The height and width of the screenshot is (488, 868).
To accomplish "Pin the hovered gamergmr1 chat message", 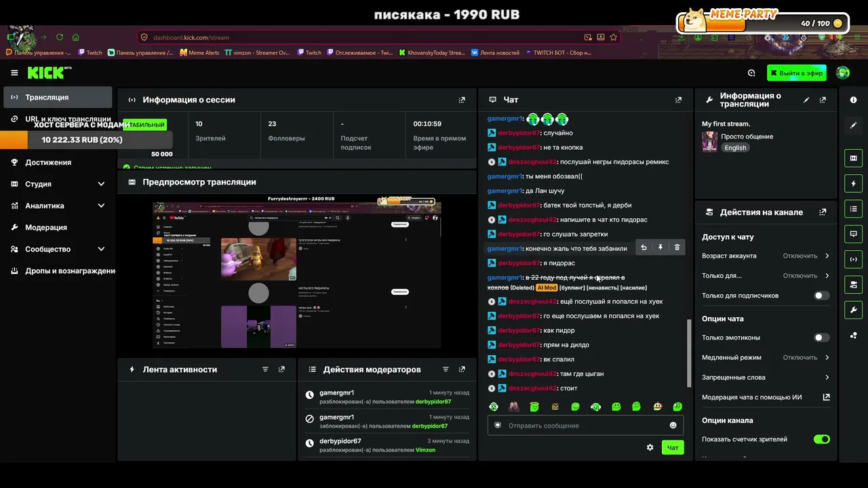I will pos(660,248).
